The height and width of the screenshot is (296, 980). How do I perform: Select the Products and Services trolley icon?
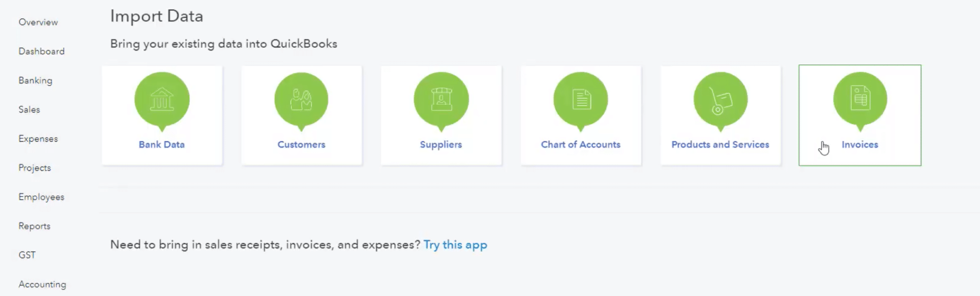[720, 99]
